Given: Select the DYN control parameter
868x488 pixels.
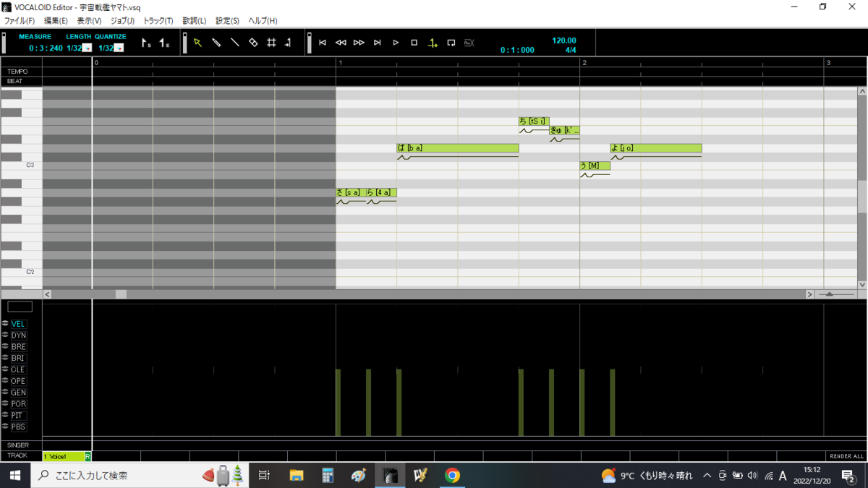Looking at the screenshot, I should tap(18, 335).
